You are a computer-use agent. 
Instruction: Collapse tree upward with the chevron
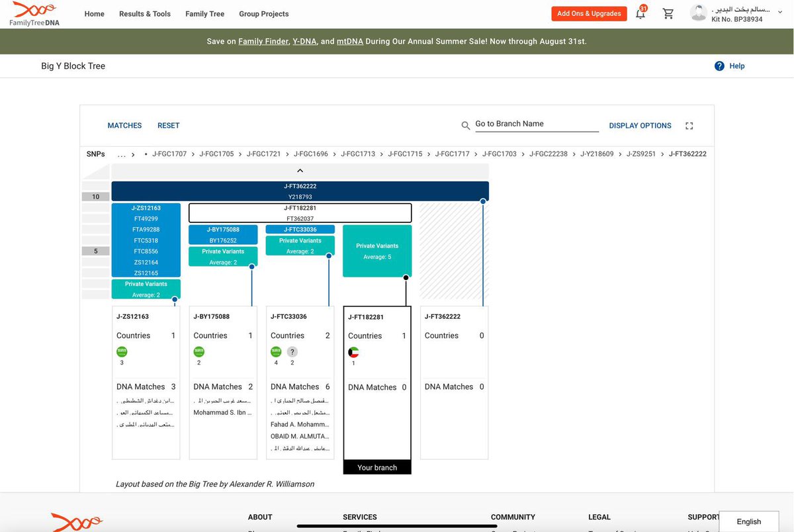300,171
